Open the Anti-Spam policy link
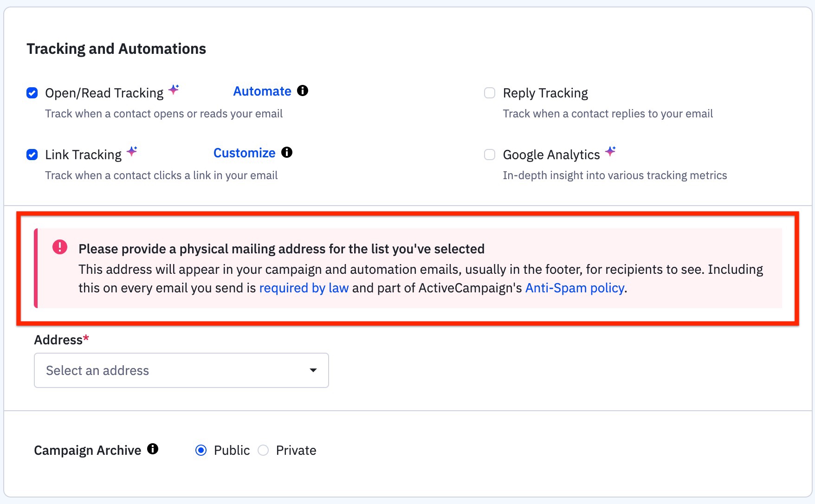Image resolution: width=815 pixels, height=504 pixels. pyautogui.click(x=575, y=288)
